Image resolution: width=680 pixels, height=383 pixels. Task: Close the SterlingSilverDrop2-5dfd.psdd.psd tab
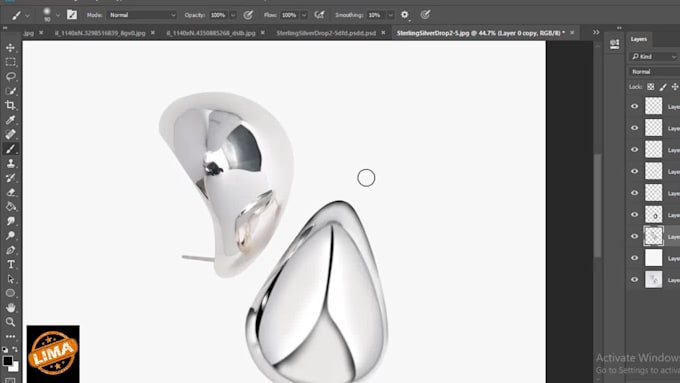[383, 33]
